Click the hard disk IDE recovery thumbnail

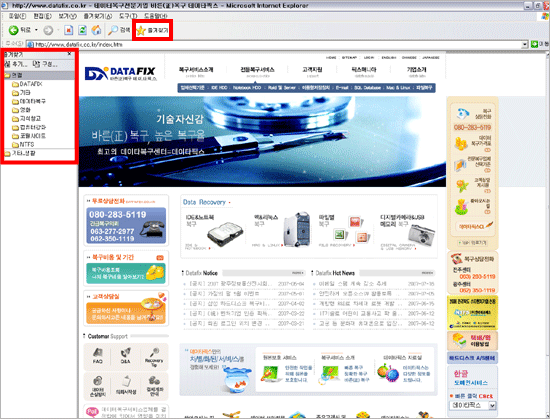coord(224,234)
